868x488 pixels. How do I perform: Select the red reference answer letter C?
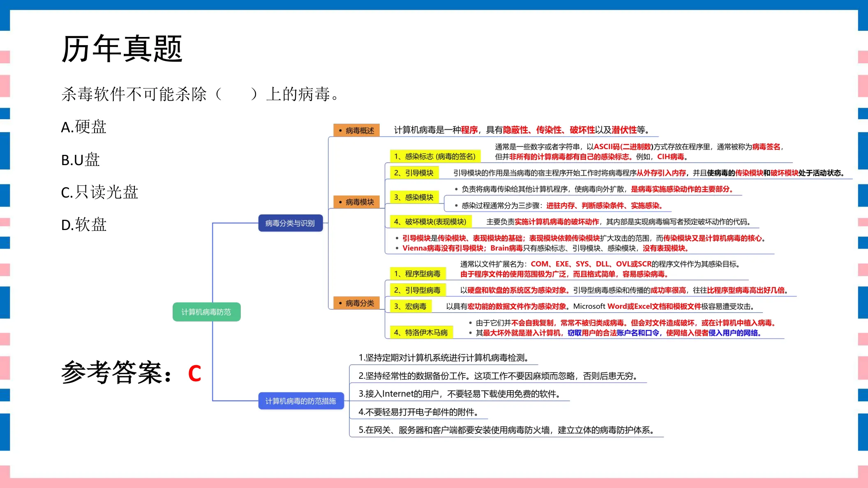tap(194, 373)
